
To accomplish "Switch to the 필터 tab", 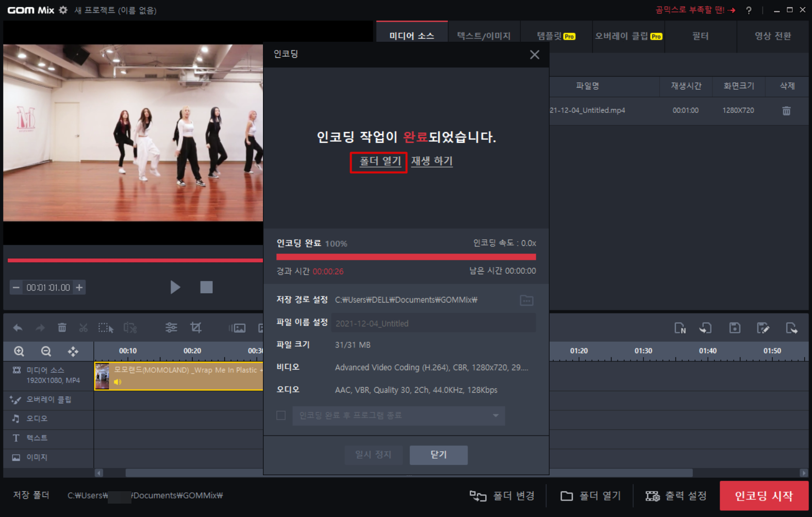I will pyautogui.click(x=700, y=36).
